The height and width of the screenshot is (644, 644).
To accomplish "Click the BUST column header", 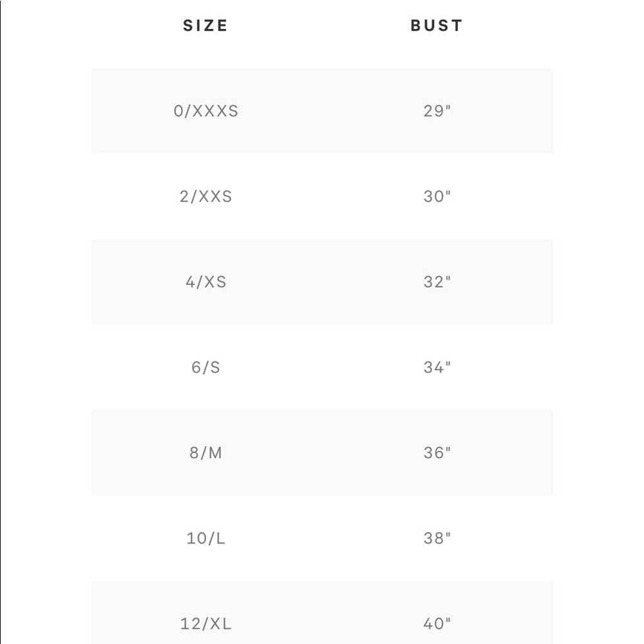I will point(437,26).
